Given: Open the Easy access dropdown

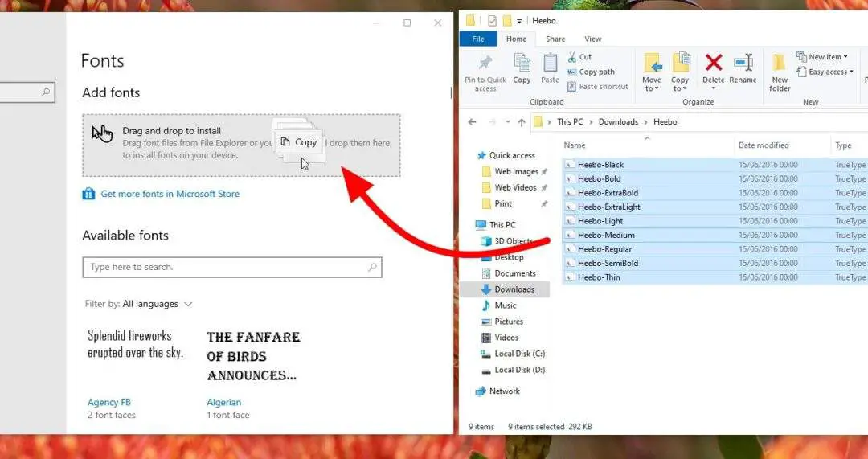Looking at the screenshot, I should tap(825, 72).
